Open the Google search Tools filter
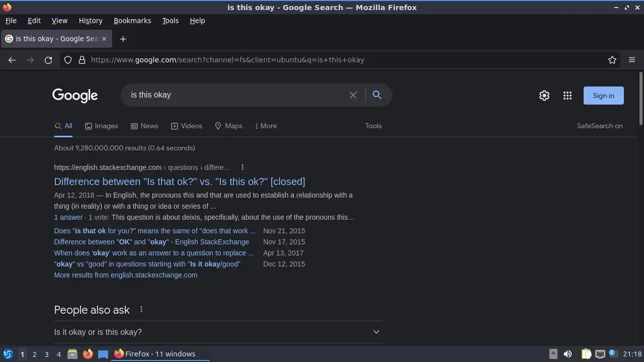The height and width of the screenshot is (362, 644). click(373, 126)
